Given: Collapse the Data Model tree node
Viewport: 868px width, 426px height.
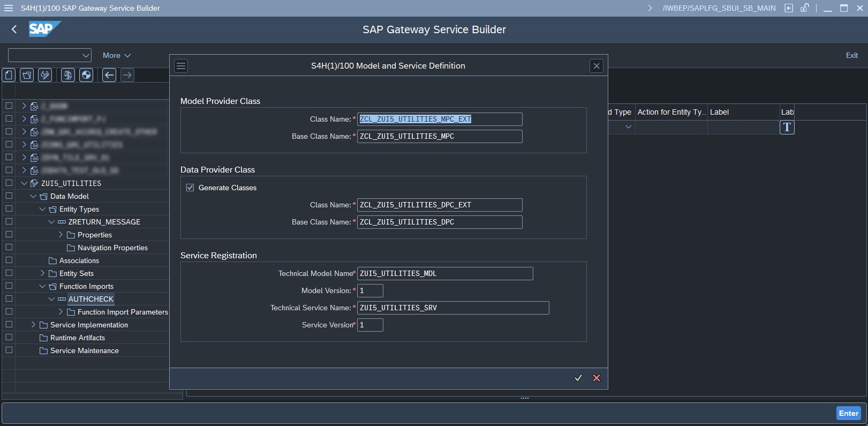Looking at the screenshot, I should point(33,196).
